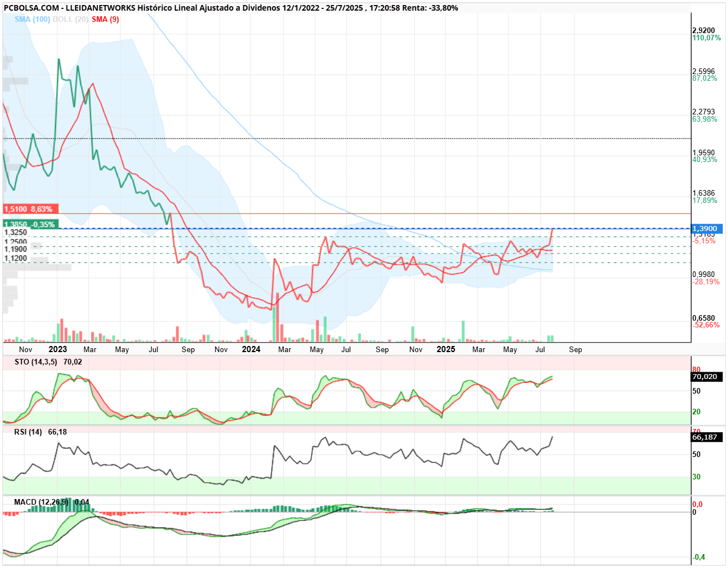Click the SMA (9) legend label
728x568 pixels.
click(x=105, y=19)
